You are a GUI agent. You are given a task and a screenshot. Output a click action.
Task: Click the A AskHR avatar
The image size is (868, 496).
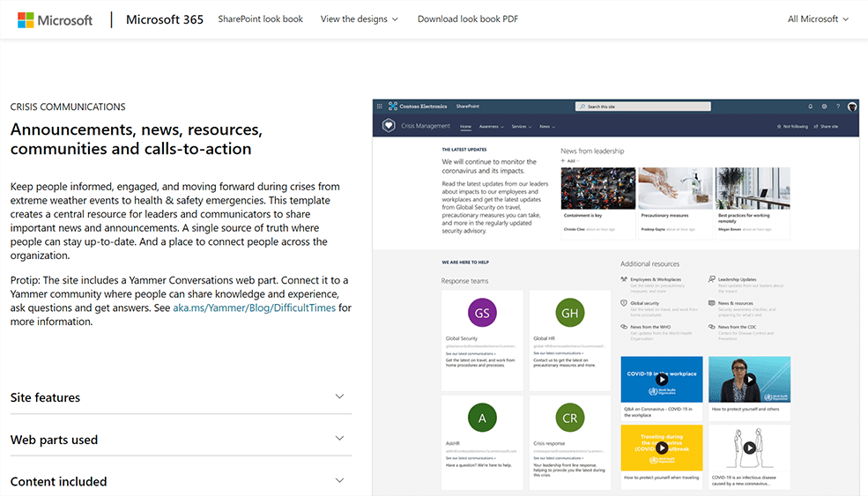click(x=482, y=418)
